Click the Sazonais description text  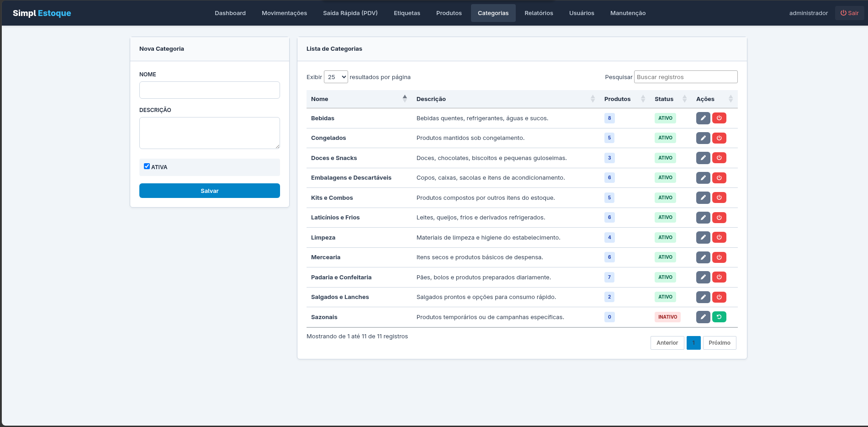490,317
